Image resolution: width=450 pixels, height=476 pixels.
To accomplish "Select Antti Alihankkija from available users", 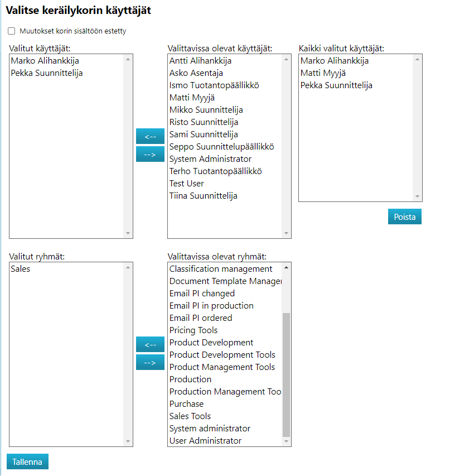I will pyautogui.click(x=200, y=61).
